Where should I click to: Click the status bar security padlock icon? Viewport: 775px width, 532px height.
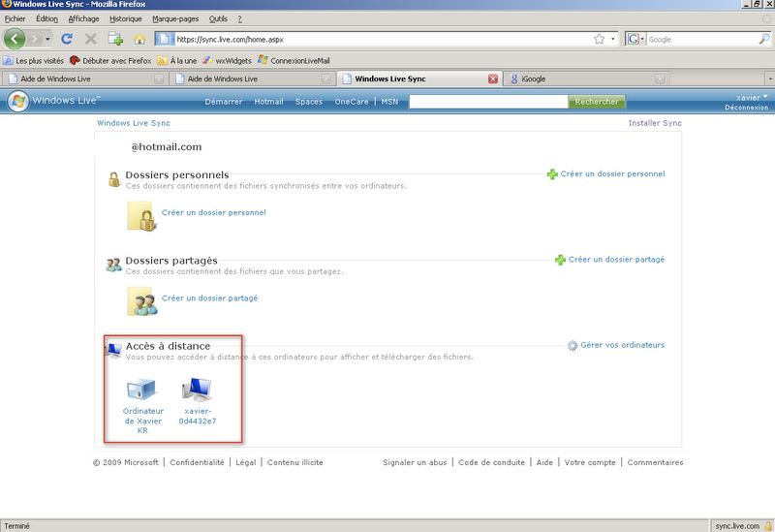(x=768, y=526)
